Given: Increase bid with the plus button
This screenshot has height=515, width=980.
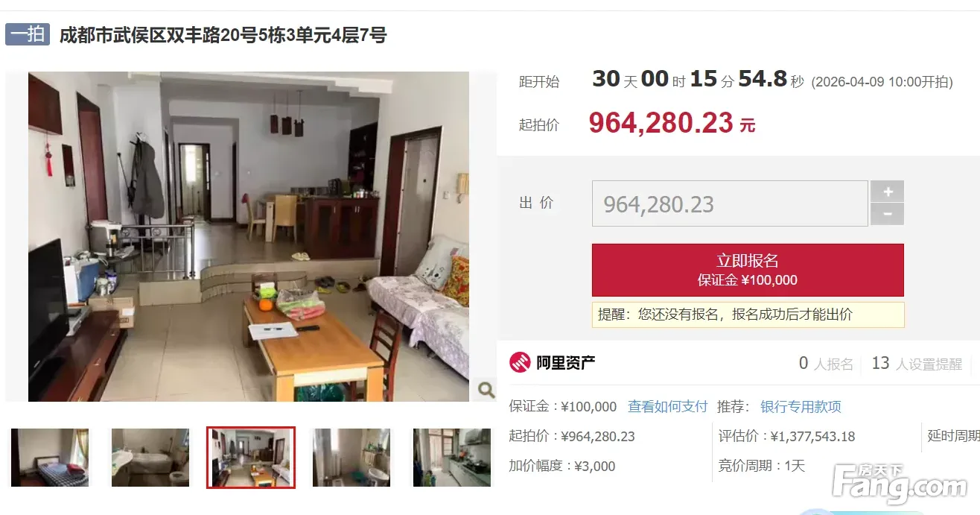Looking at the screenshot, I should click(888, 192).
